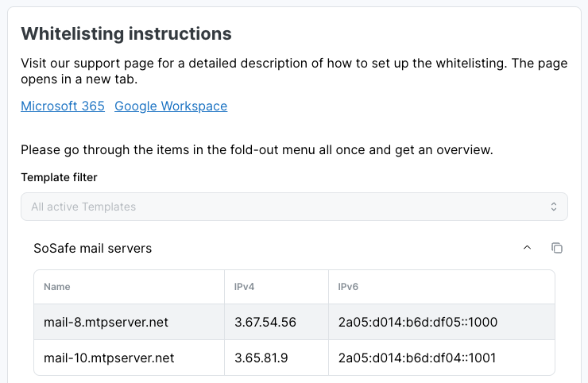
Task: Select the mail-8.mtpserver.net name cell
Action: [x=106, y=322]
